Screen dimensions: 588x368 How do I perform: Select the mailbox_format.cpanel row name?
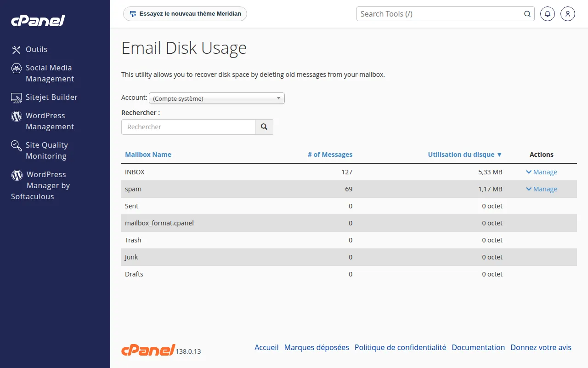(x=159, y=223)
